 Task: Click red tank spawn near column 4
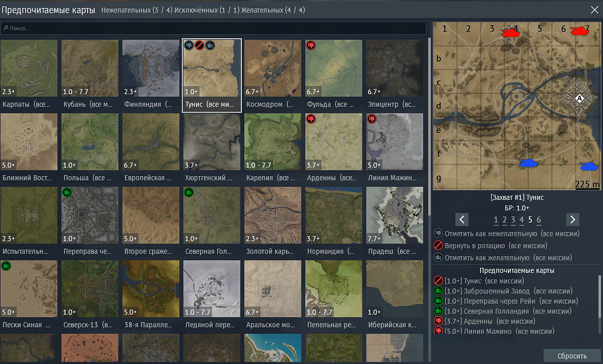(x=511, y=32)
